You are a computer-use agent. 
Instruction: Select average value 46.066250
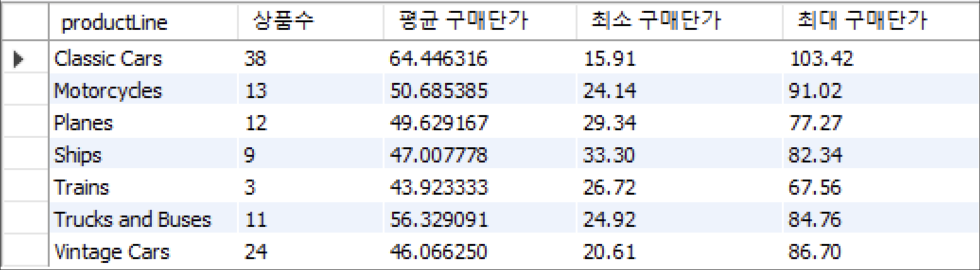(x=480, y=251)
